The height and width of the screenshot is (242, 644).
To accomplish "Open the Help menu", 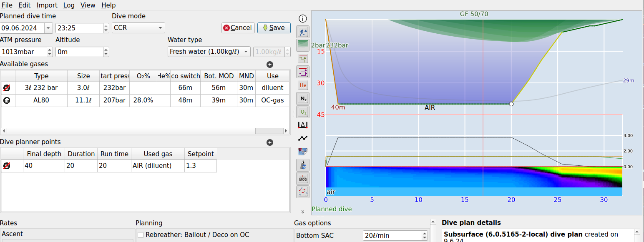I will [x=108, y=5].
